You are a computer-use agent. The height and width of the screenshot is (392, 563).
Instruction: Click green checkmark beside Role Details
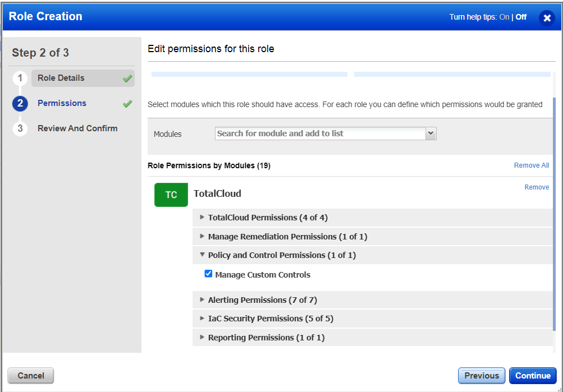(127, 78)
